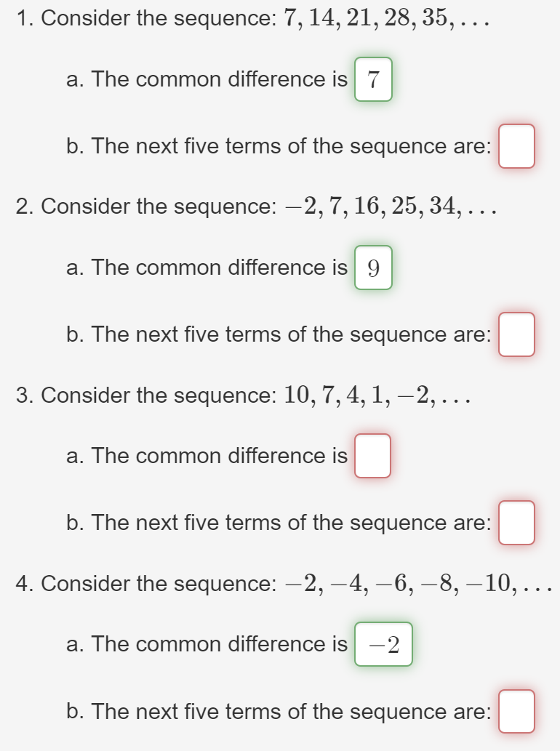Image resolution: width=560 pixels, height=751 pixels.
Task: Select the empty next-five-terms box for question 1
Action: (516, 146)
